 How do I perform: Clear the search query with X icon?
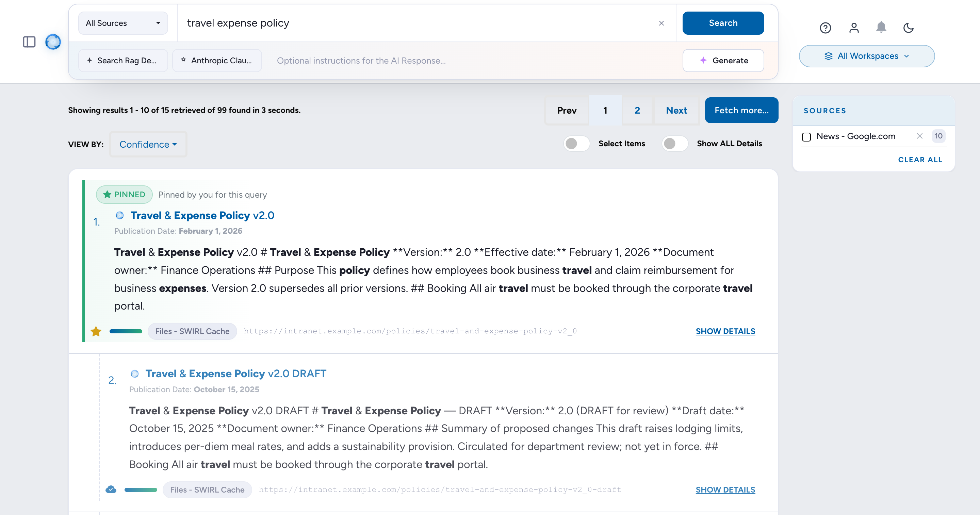[x=661, y=23]
